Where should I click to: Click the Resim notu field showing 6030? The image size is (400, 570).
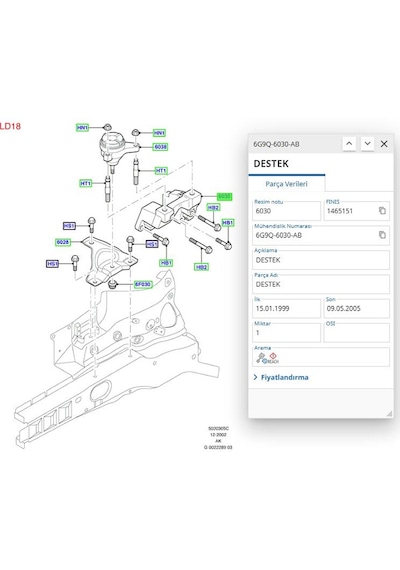(x=287, y=211)
